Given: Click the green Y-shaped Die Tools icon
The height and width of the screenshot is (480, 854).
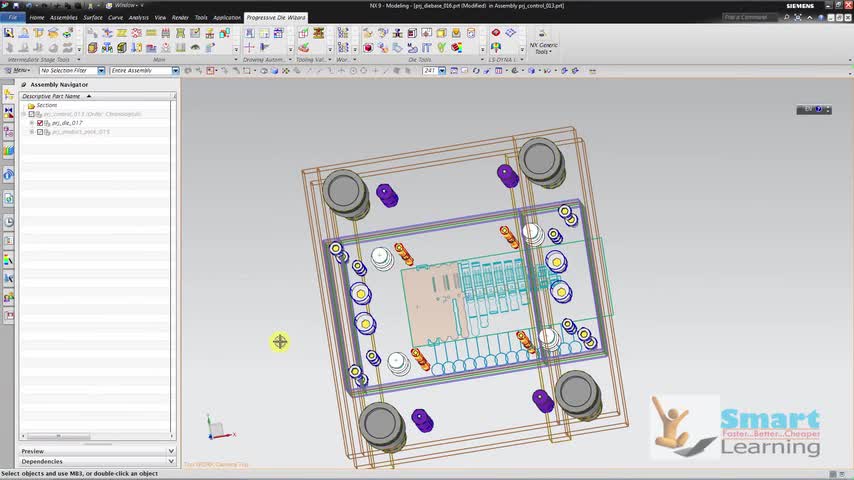Looking at the screenshot, I should pyautogui.click(x=442, y=48).
